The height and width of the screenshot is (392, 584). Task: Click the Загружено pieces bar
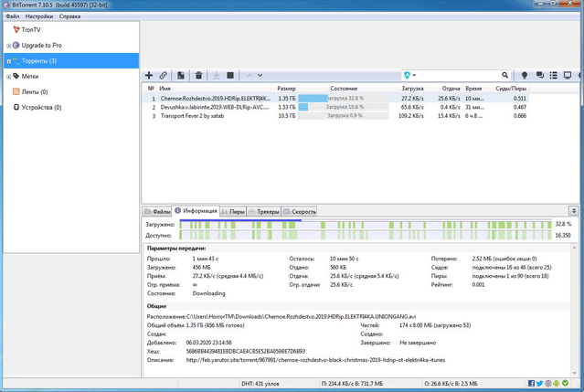point(366,225)
